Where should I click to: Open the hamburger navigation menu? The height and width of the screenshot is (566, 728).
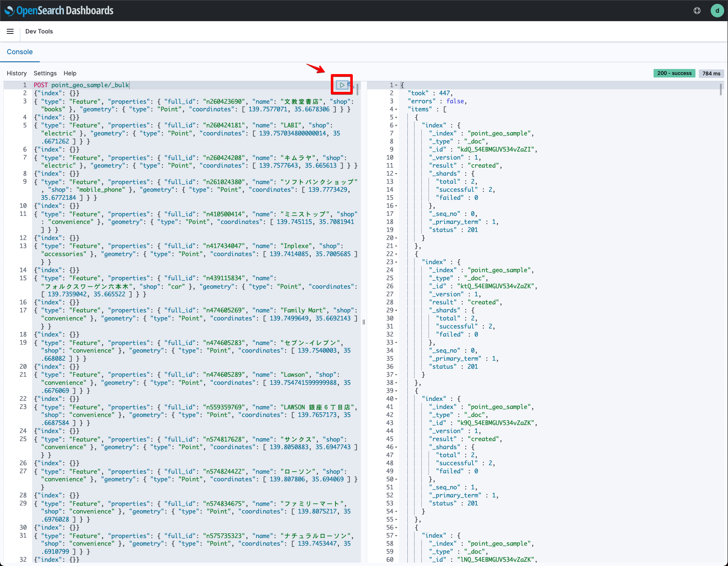tap(10, 31)
